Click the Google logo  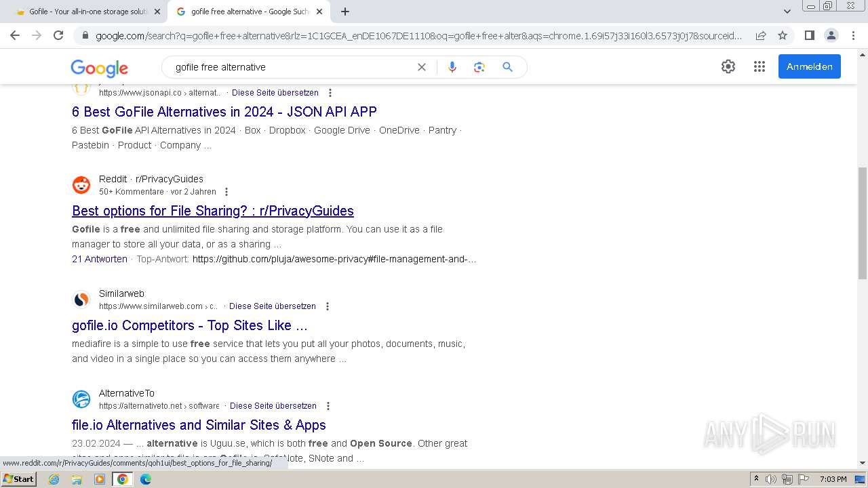pos(100,68)
